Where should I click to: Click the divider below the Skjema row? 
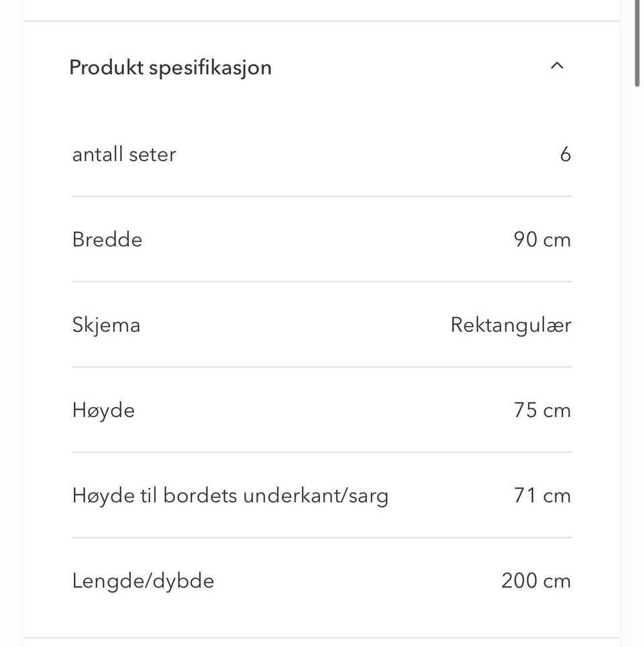tap(322, 367)
